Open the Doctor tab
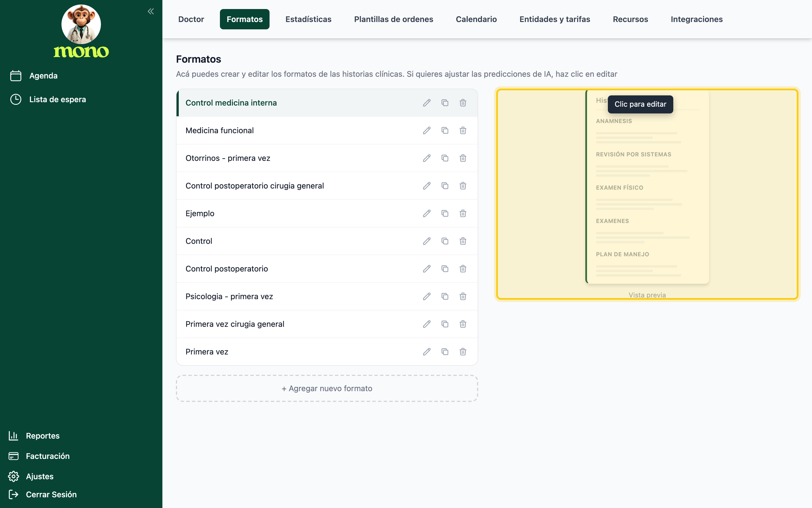 pos(191,19)
